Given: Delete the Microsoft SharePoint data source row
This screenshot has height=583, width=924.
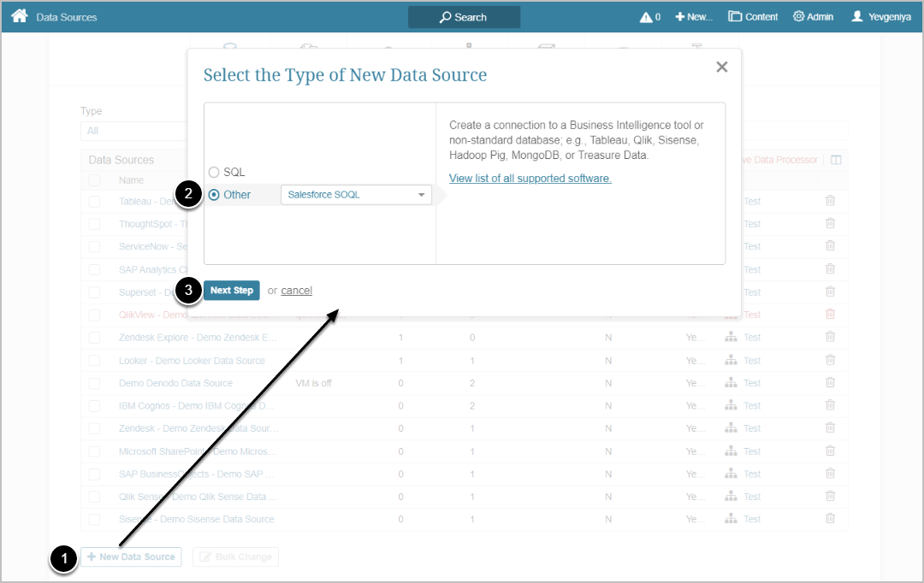Looking at the screenshot, I should click(830, 451).
